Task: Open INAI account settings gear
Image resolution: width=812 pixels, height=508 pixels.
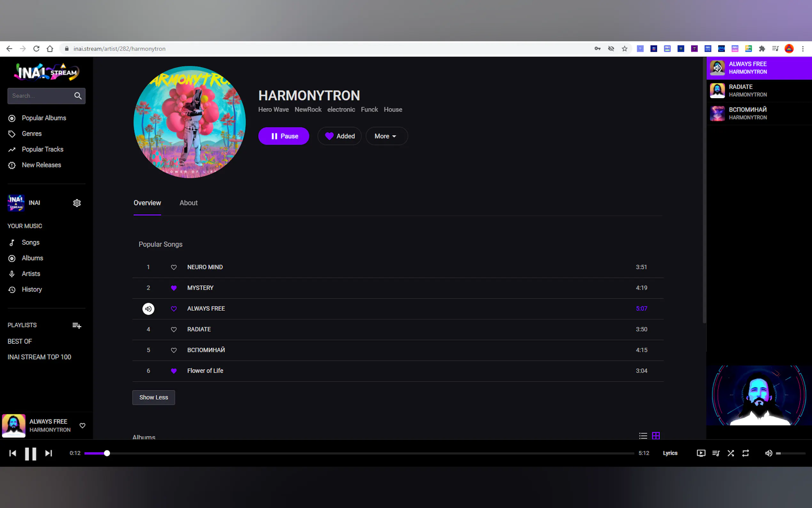Action: tap(77, 203)
